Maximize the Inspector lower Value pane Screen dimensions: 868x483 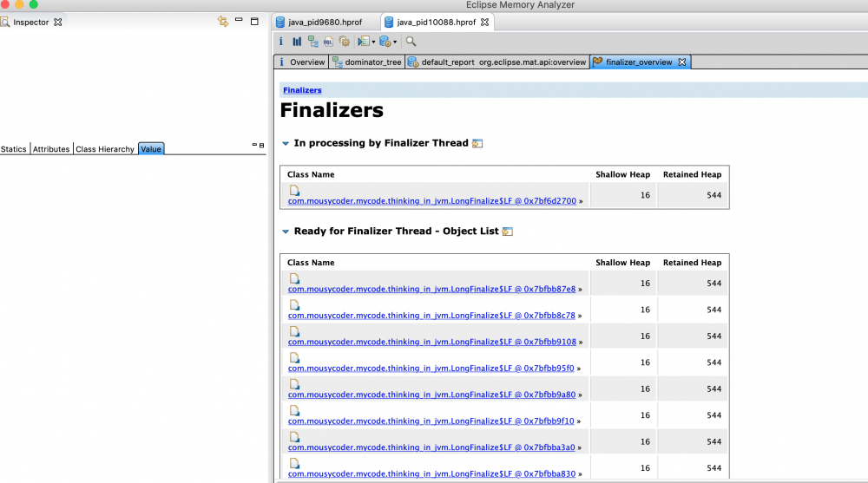[262, 146]
